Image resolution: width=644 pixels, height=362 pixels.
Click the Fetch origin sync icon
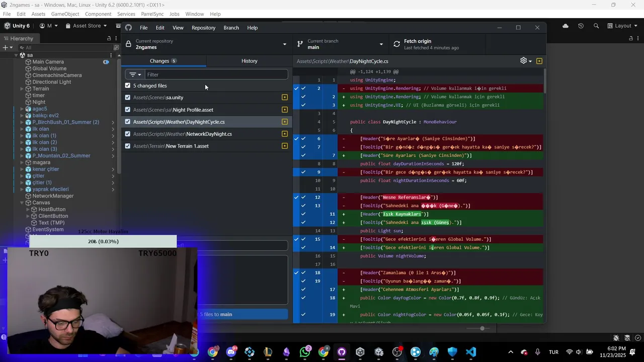coord(396,44)
